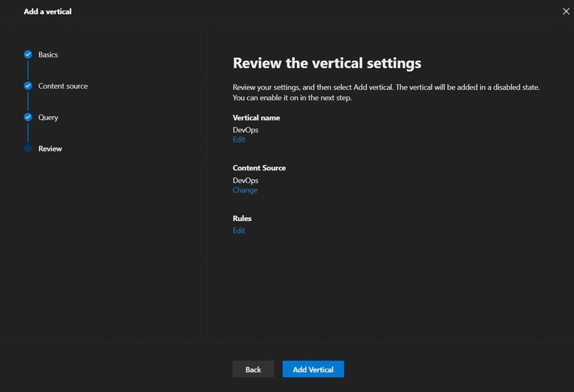Click the Vertical name heading
Viewport: 574px width, 392px height.
click(256, 118)
